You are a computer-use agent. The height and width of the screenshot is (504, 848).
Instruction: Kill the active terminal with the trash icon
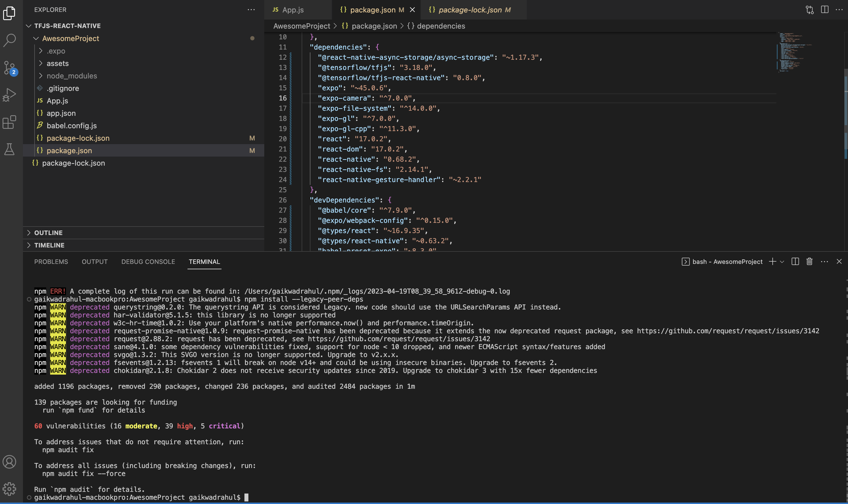pos(809,262)
